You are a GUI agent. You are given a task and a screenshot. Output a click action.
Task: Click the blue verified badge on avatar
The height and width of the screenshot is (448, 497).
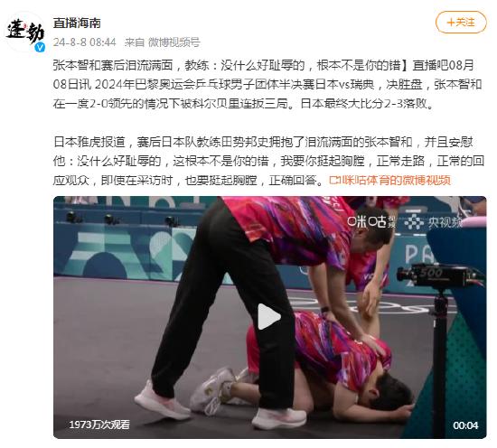click(x=40, y=47)
